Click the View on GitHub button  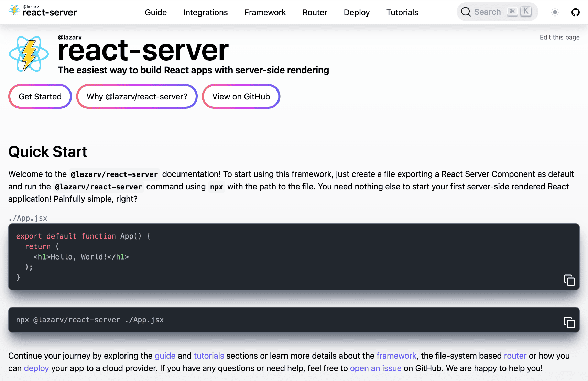241,96
